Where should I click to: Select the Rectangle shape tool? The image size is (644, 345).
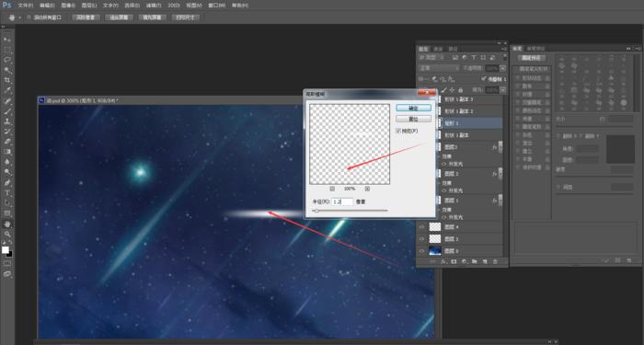pyautogui.click(x=7, y=213)
